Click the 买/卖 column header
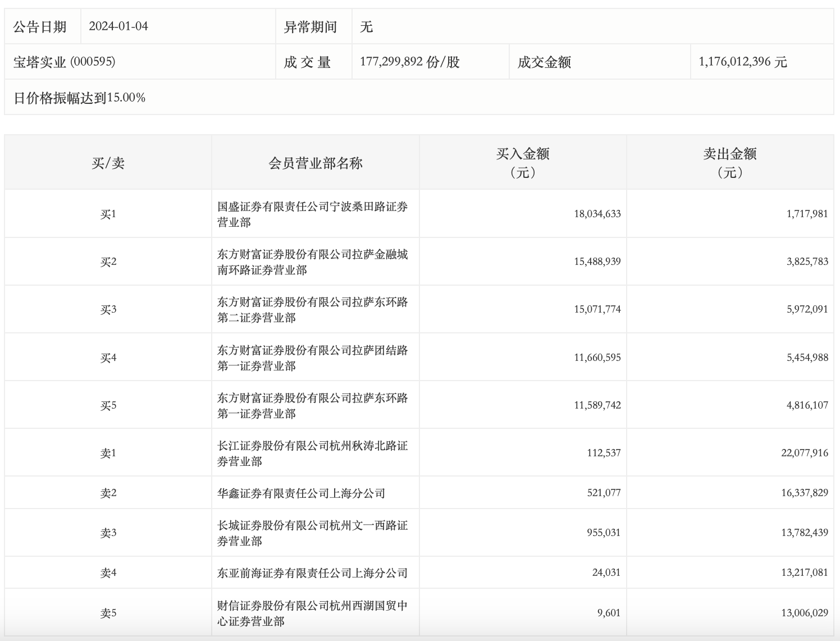The height and width of the screenshot is (641, 840). pyautogui.click(x=108, y=163)
